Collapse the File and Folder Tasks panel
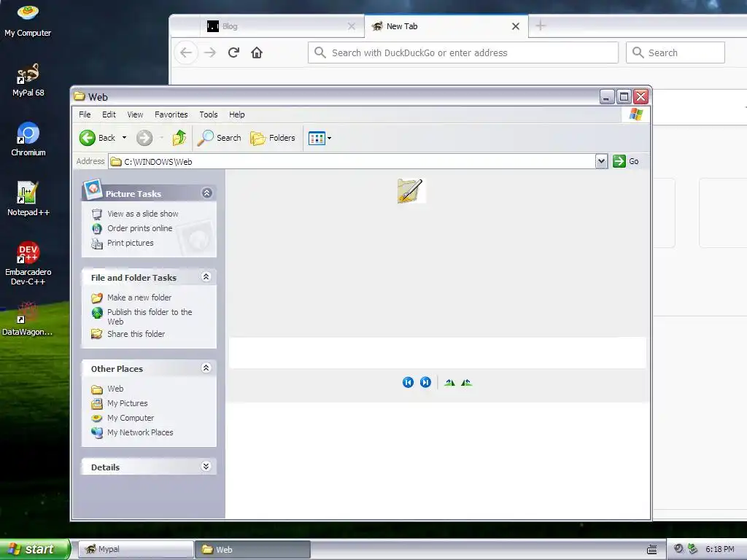 coord(206,276)
